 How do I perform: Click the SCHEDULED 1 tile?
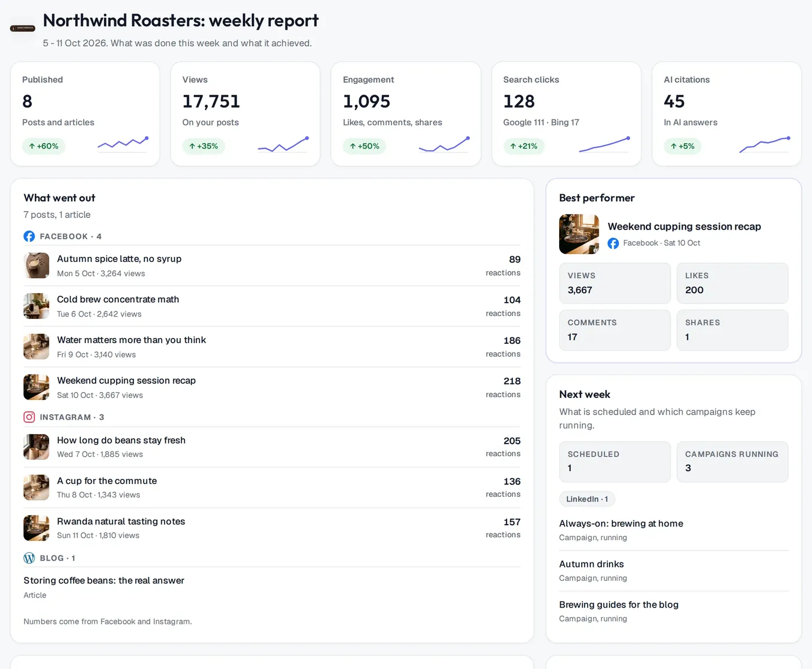click(615, 461)
